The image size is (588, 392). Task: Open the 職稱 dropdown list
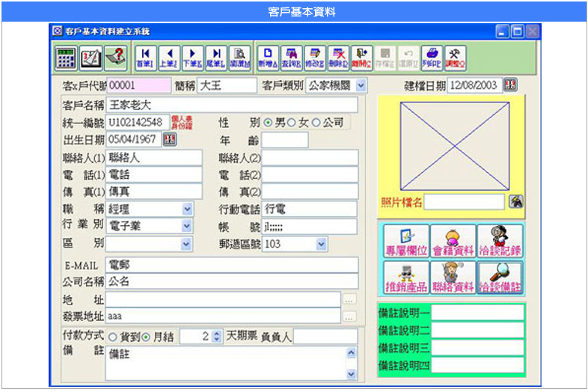[187, 209]
